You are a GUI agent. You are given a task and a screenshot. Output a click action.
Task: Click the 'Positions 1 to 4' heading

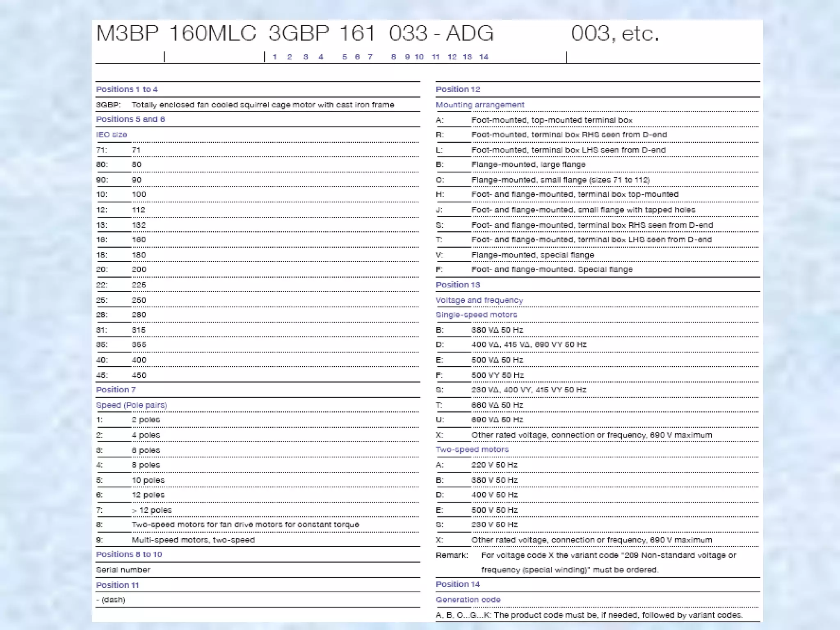click(127, 89)
